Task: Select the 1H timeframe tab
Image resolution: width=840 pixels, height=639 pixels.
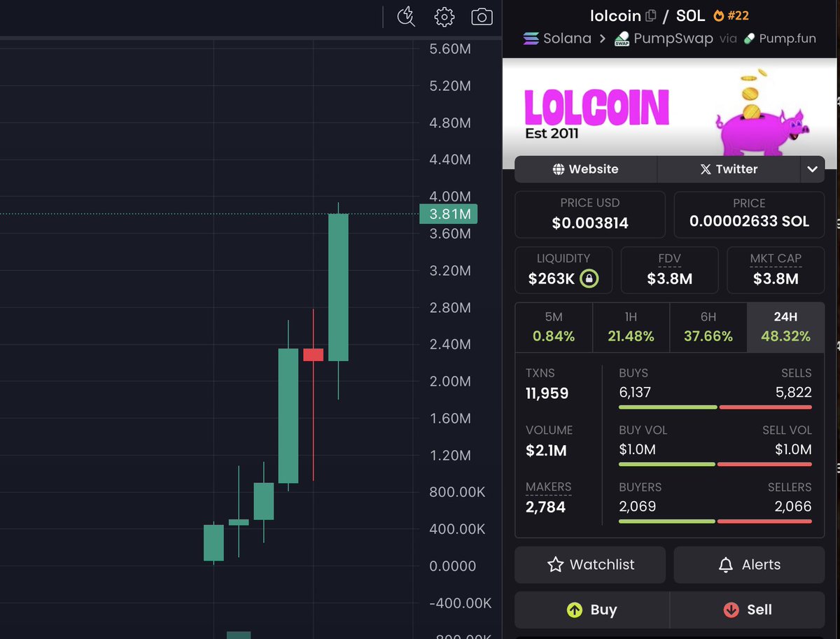Action: 631,327
